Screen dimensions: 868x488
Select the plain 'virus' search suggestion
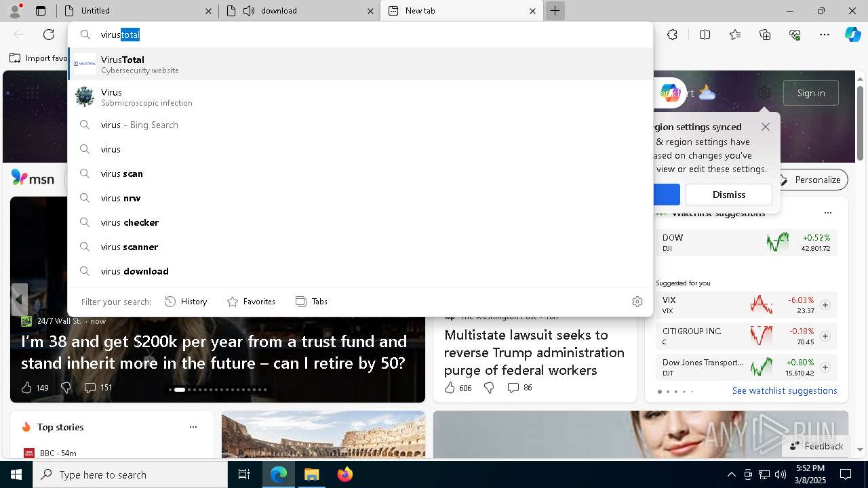tap(360, 149)
